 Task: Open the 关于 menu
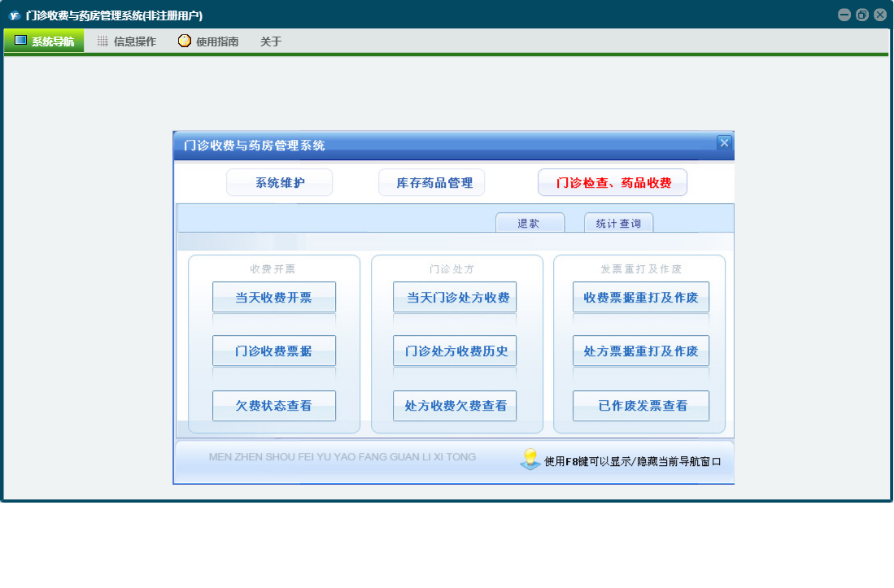(x=271, y=41)
